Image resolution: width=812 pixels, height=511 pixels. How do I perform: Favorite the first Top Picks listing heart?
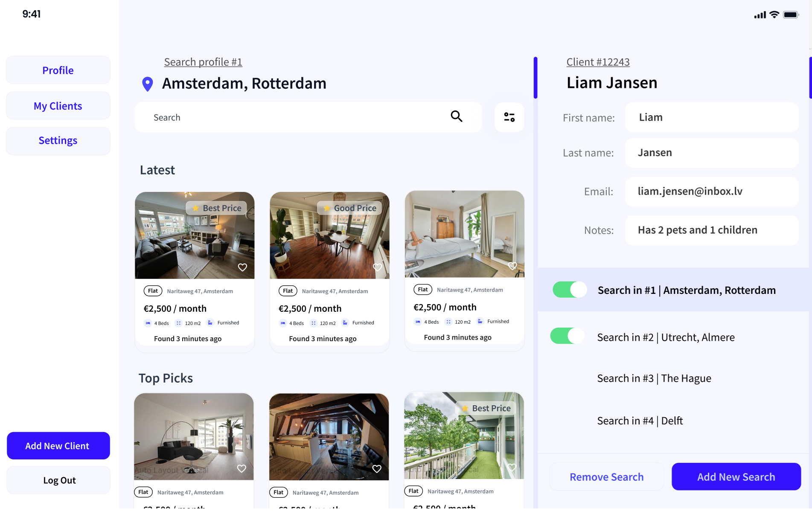tap(242, 469)
